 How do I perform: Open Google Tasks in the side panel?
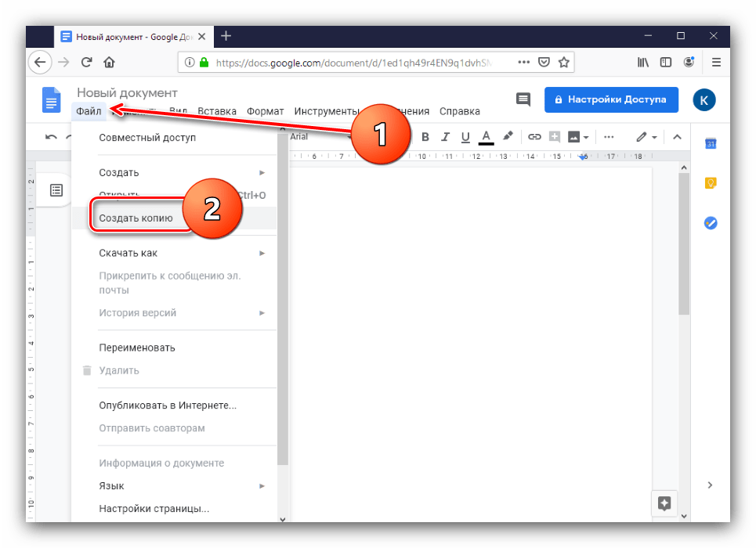pos(711,223)
